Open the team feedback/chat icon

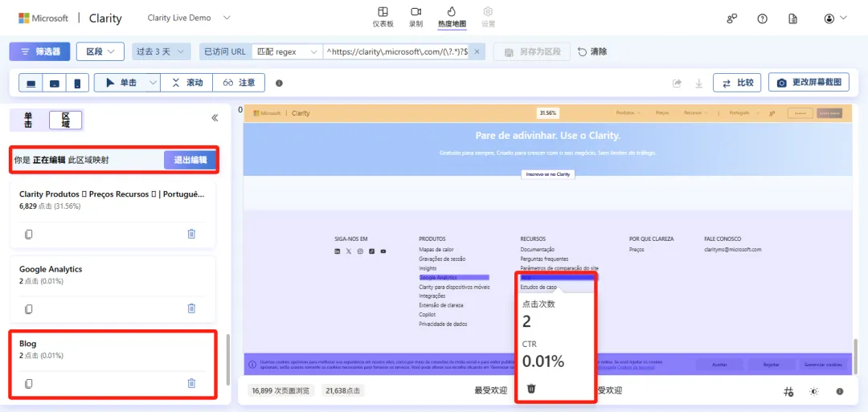tap(732, 18)
